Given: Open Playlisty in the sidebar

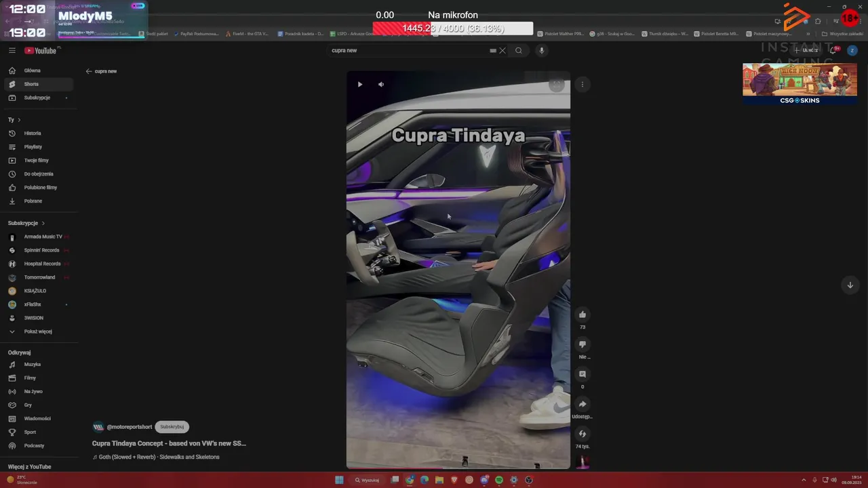Looking at the screenshot, I should [x=39, y=147].
